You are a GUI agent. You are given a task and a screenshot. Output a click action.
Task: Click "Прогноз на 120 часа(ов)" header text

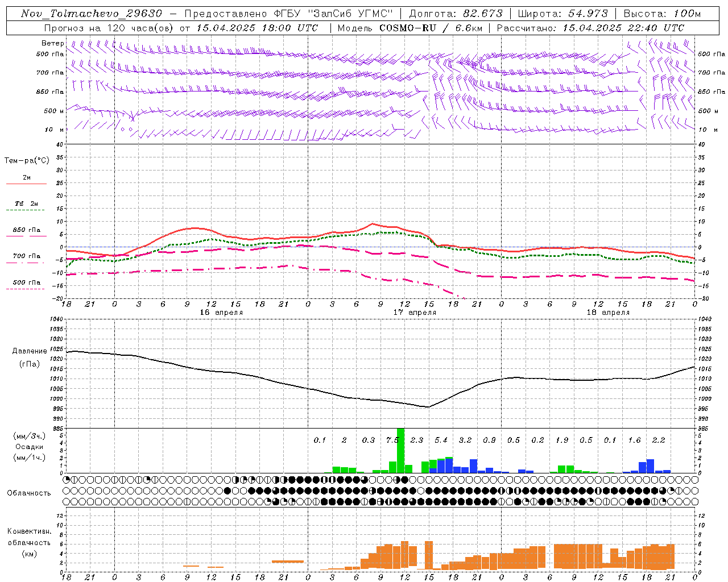[109, 28]
